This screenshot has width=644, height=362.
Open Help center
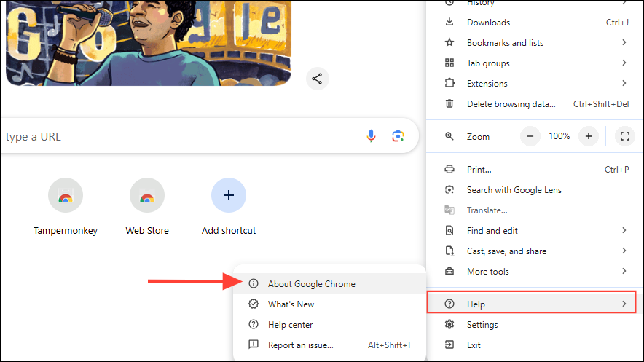tap(329, 325)
